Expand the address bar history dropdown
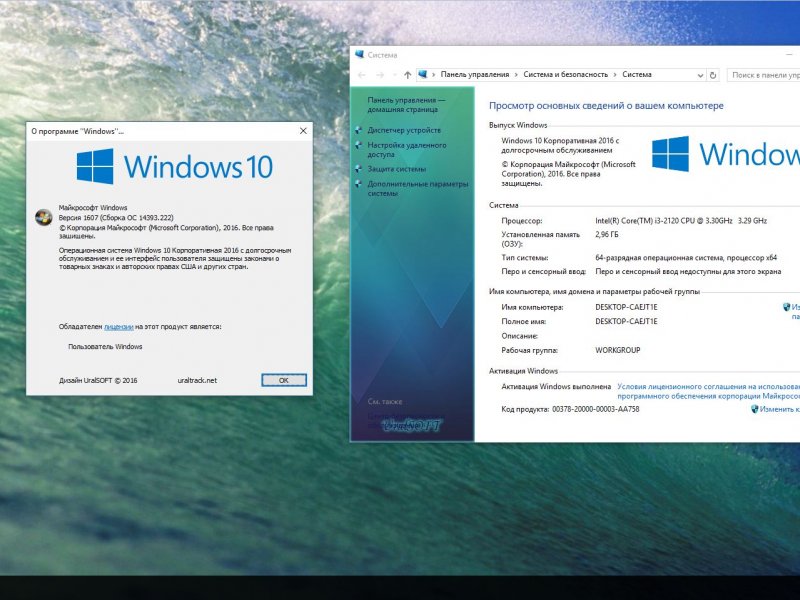 coord(700,75)
